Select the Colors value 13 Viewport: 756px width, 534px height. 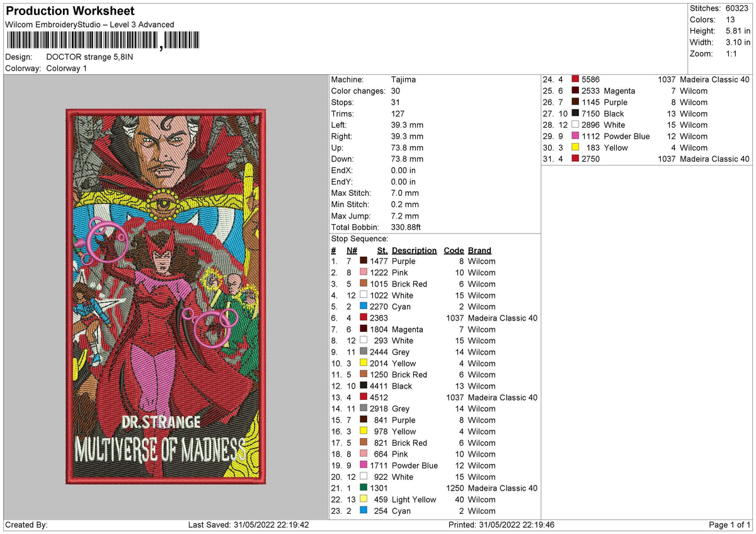[730, 20]
